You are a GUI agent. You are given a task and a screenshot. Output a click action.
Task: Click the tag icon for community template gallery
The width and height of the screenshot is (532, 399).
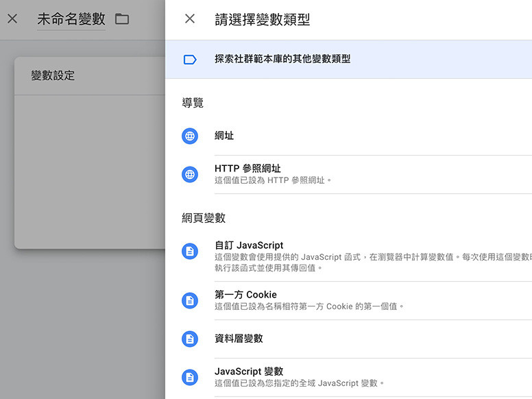coord(190,60)
